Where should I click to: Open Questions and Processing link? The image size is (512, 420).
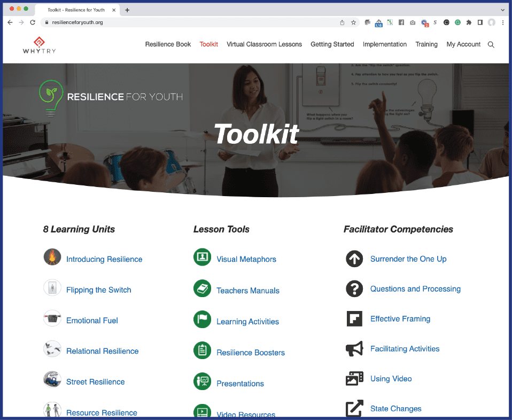(415, 289)
